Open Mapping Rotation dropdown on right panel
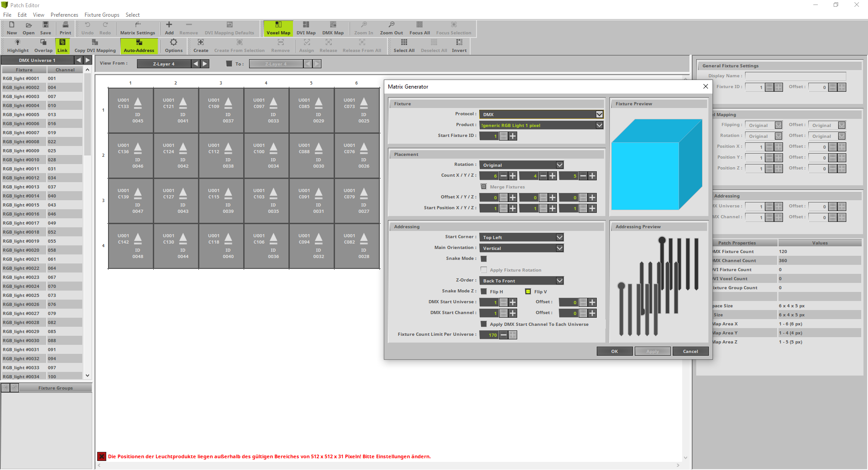 pos(764,136)
